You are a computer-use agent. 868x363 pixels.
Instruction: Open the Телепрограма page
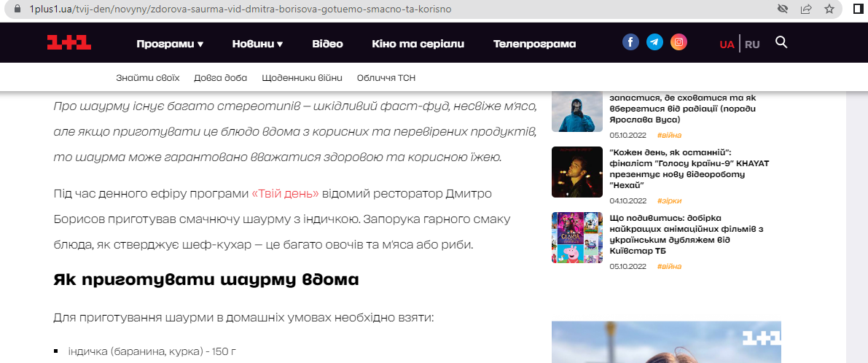pos(535,44)
